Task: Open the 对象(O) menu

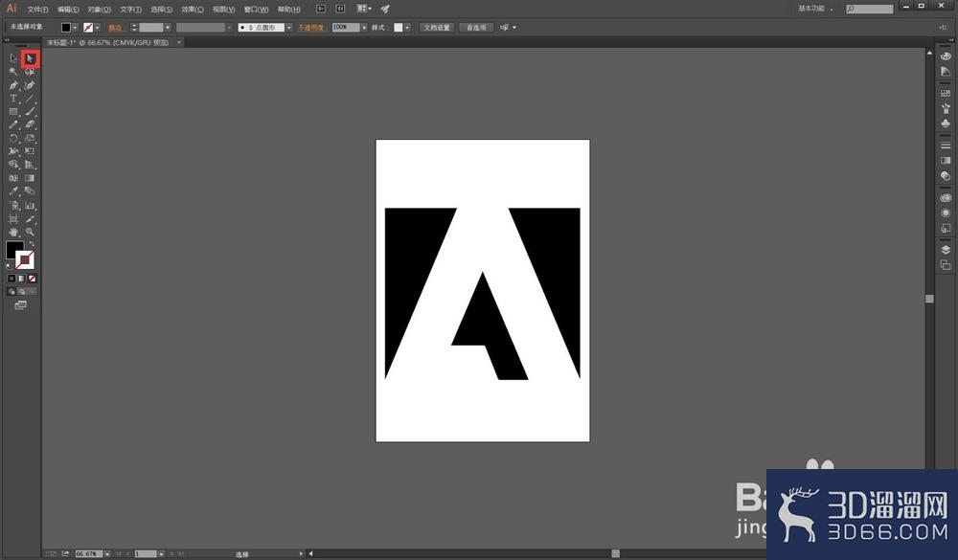Action: (99, 10)
